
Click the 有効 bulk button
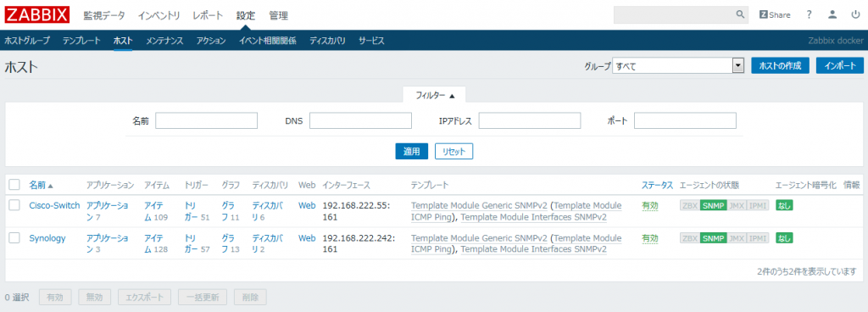coord(55,297)
